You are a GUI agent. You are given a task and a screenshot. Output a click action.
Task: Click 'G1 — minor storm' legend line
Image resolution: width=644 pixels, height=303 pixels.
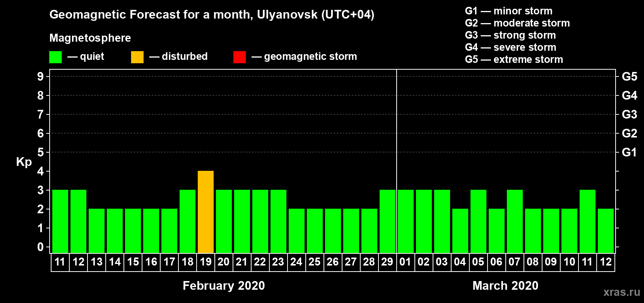pyautogui.click(x=509, y=11)
